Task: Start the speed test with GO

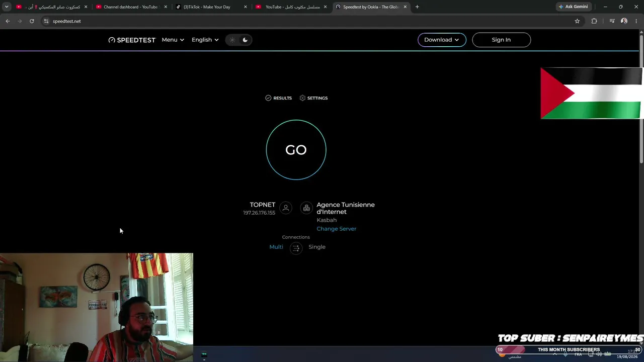Action: 296,150
